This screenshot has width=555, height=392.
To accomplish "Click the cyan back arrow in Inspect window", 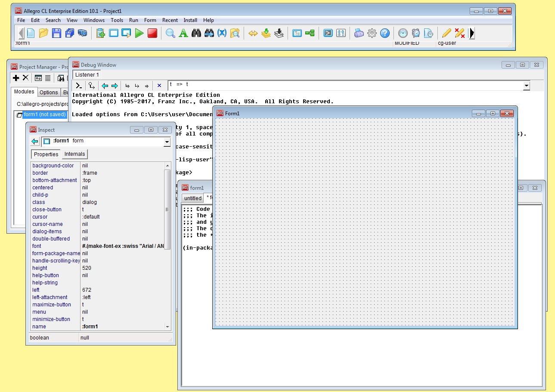I will (35, 142).
